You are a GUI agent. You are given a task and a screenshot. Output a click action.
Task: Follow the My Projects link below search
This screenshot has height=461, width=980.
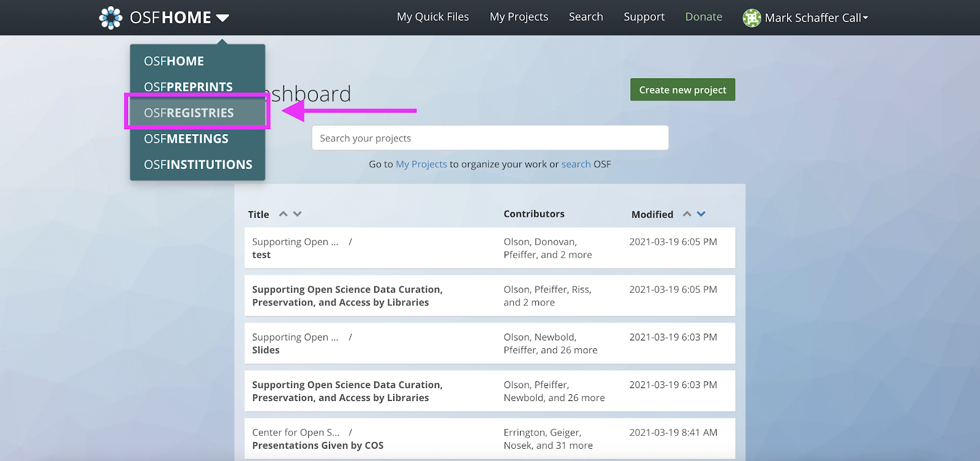421,164
